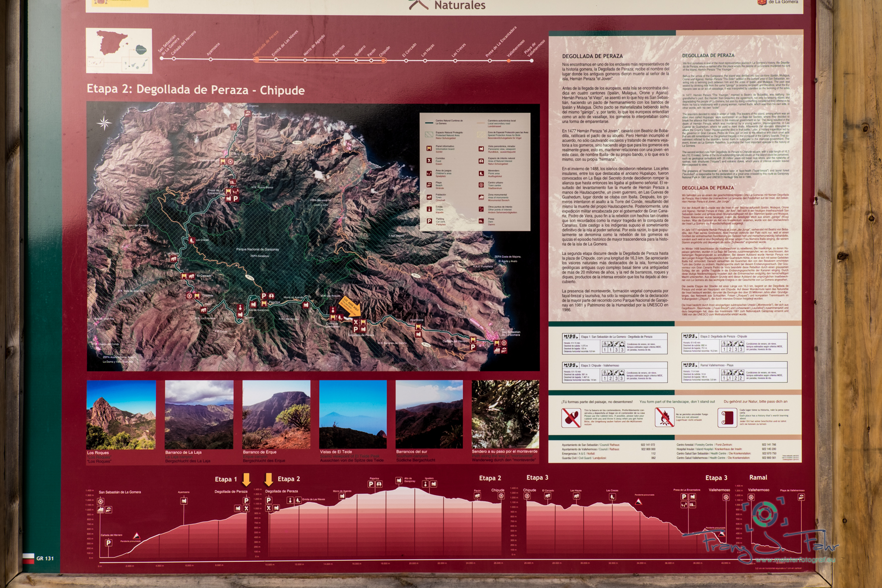Click the no fires allowed icon
Image resolution: width=882 pixels, height=588 pixels.
pos(664,417)
